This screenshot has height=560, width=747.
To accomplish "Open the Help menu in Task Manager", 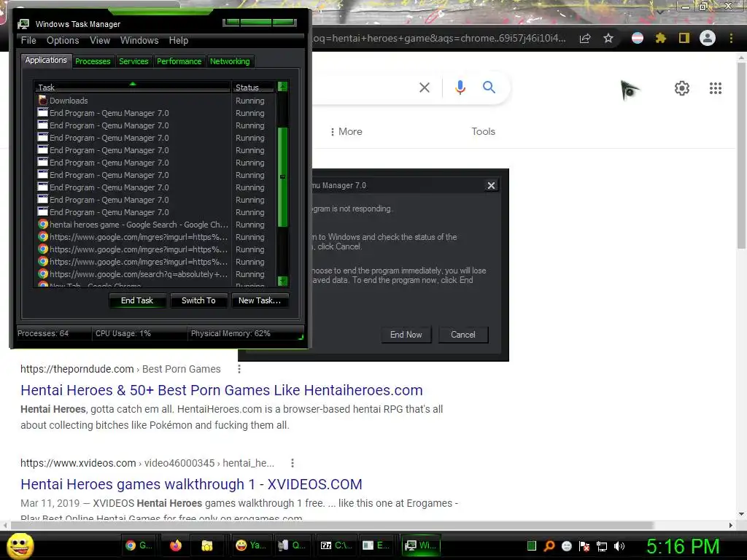I will 179,41.
